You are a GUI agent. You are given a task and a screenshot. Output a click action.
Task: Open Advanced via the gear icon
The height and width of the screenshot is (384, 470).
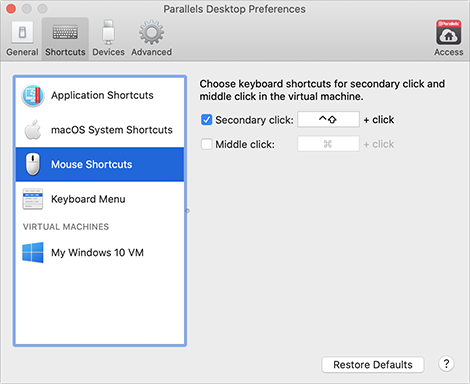click(151, 32)
